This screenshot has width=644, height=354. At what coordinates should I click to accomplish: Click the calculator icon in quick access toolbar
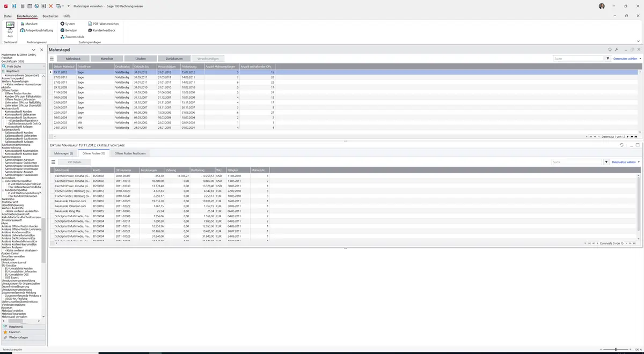(x=22, y=6)
